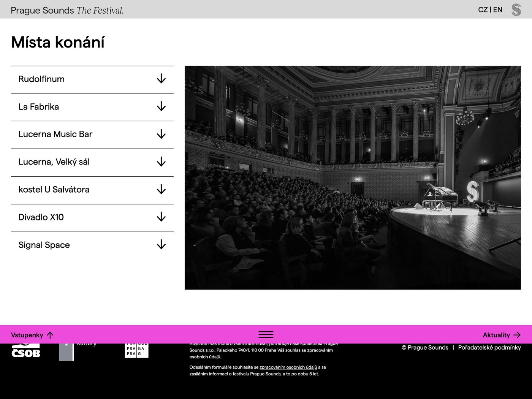
Task: Expand the Signal Space arrow
Action: pyautogui.click(x=161, y=245)
